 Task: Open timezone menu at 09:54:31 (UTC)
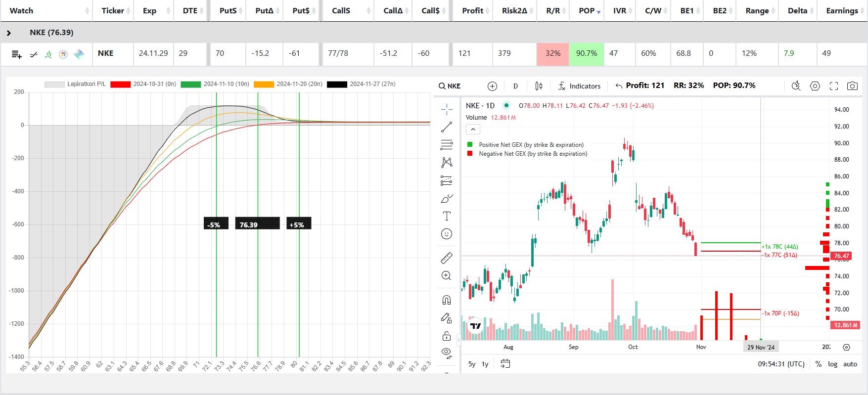click(781, 364)
